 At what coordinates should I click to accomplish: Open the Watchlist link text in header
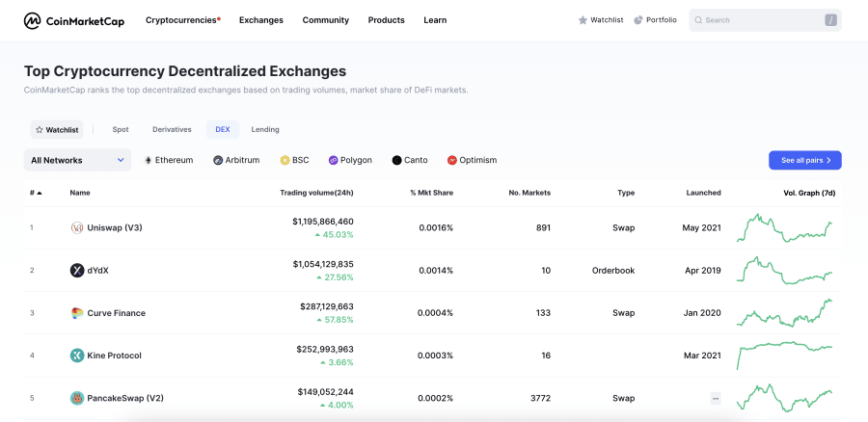coord(607,20)
